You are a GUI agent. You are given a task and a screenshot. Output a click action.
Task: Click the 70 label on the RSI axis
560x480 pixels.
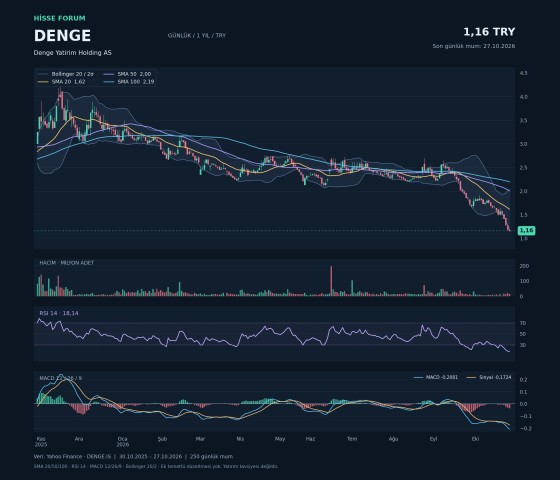[523, 323]
